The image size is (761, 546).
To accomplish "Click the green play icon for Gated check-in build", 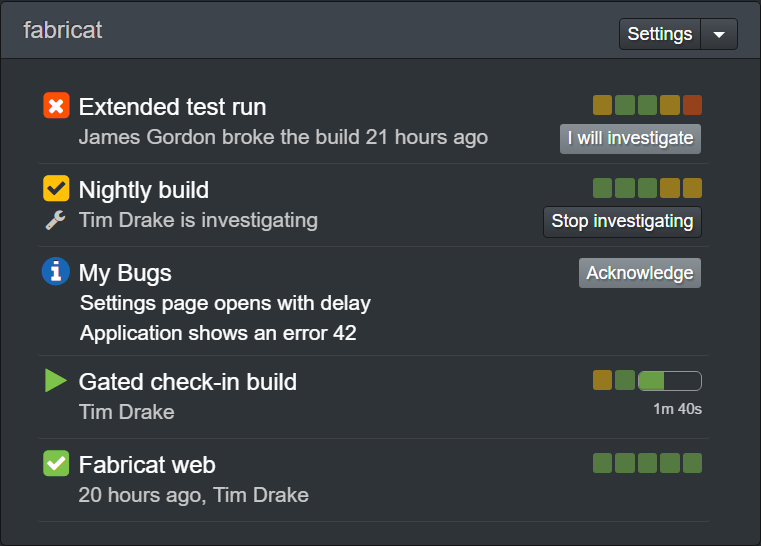I will click(56, 381).
